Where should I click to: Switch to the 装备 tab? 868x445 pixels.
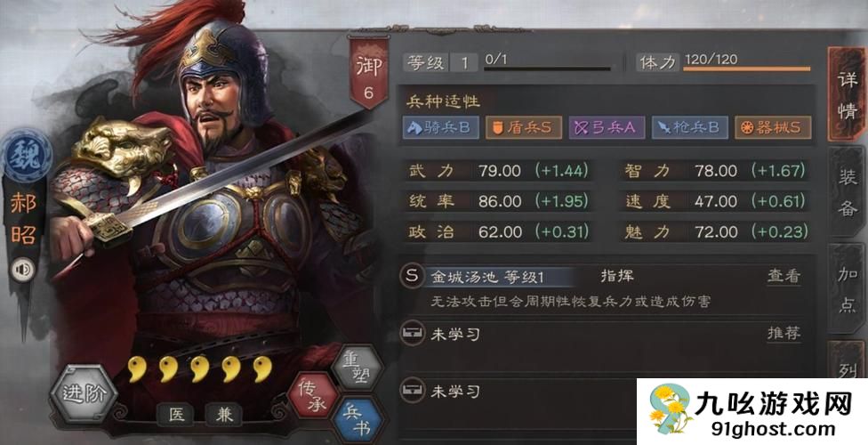point(848,191)
